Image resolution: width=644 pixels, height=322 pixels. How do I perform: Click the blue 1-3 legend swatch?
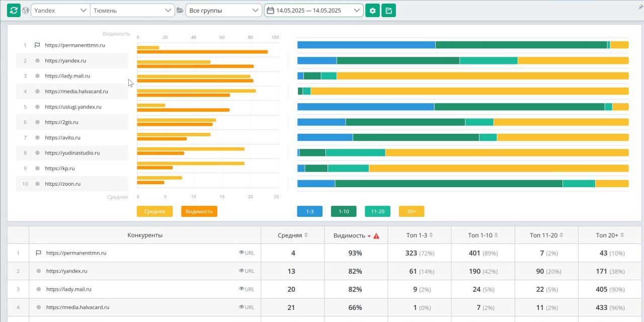pyautogui.click(x=309, y=211)
